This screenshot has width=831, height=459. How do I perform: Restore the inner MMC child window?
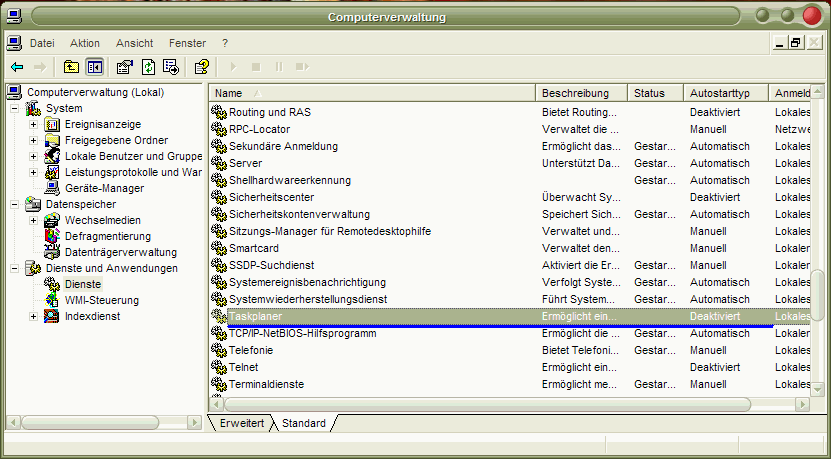pyautogui.click(x=795, y=43)
